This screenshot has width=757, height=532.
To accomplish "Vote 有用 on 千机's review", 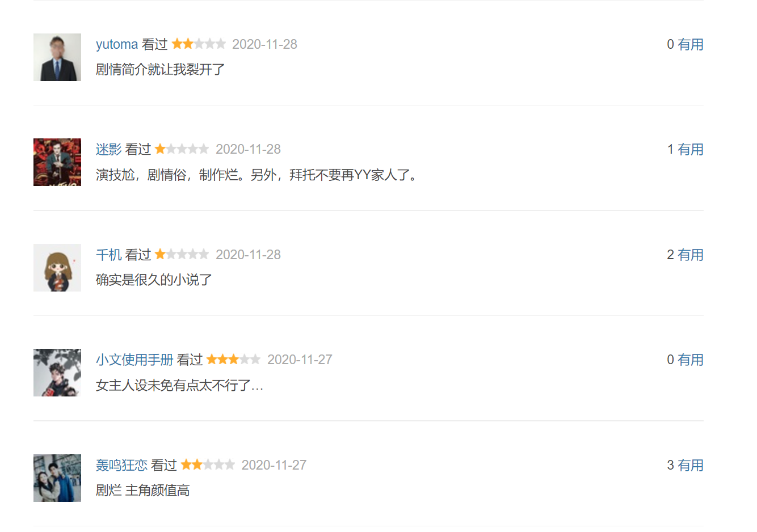I will [691, 255].
